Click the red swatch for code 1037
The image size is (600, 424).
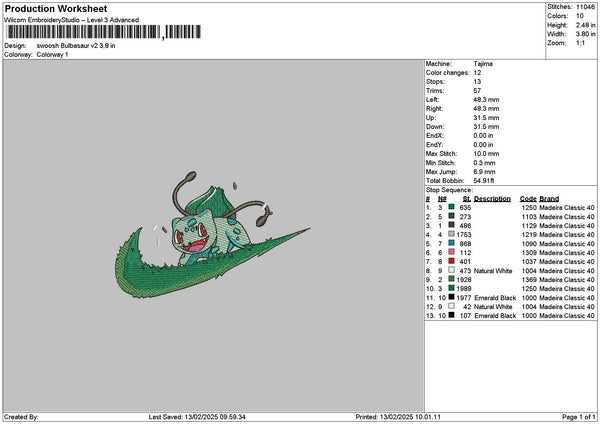point(452,261)
